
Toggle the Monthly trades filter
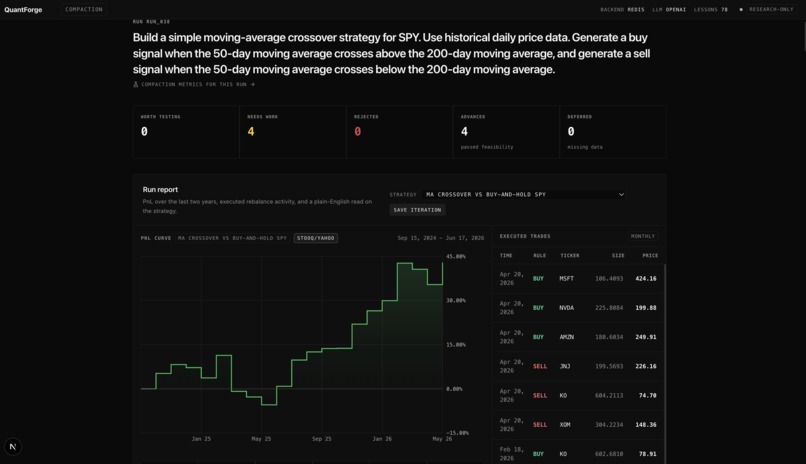pos(643,236)
